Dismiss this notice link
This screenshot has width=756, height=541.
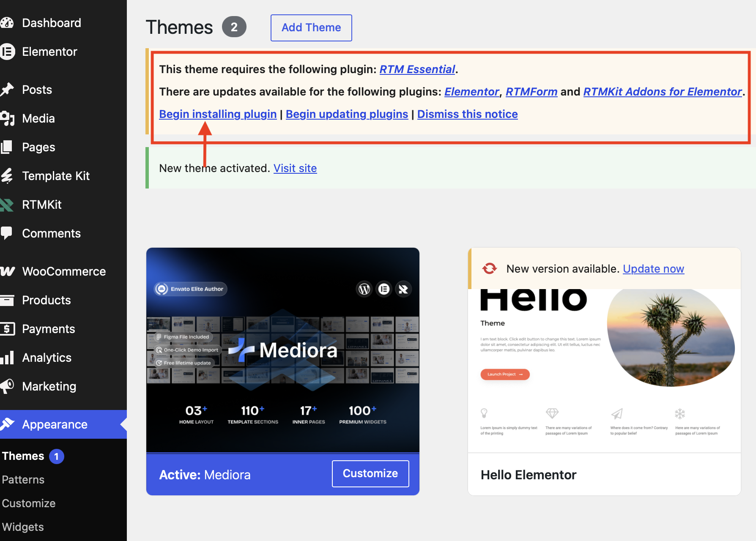point(467,114)
